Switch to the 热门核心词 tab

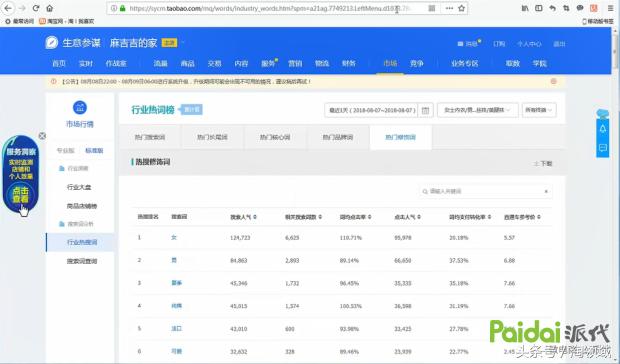tap(275, 137)
